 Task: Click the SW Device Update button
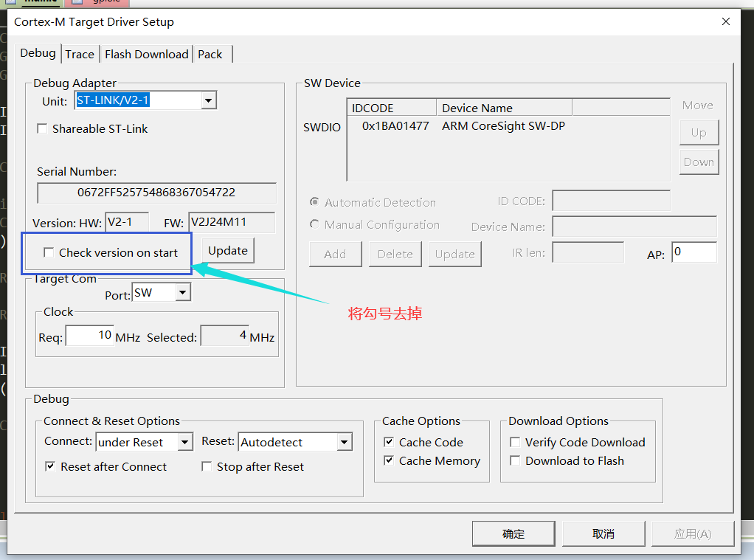455,254
